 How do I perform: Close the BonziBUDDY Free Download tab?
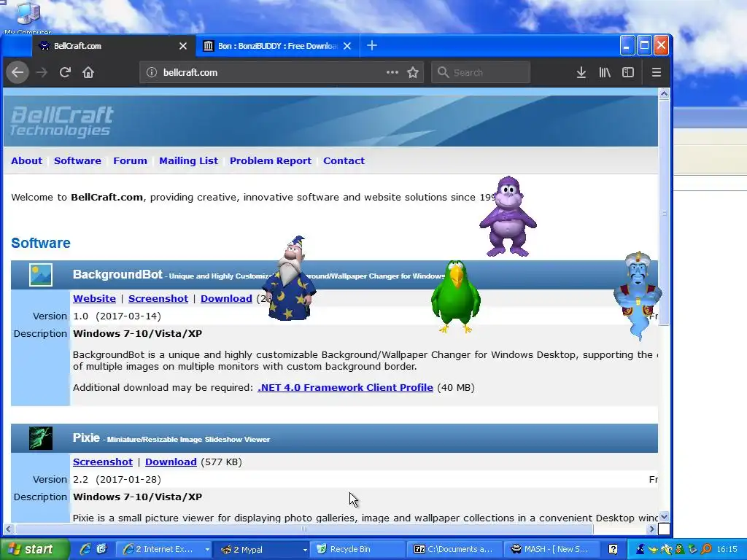(347, 46)
